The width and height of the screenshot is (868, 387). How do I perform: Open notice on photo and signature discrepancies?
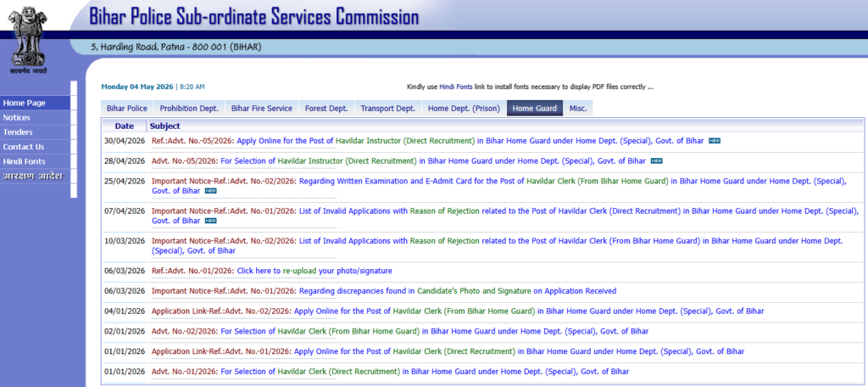pyautogui.click(x=384, y=290)
